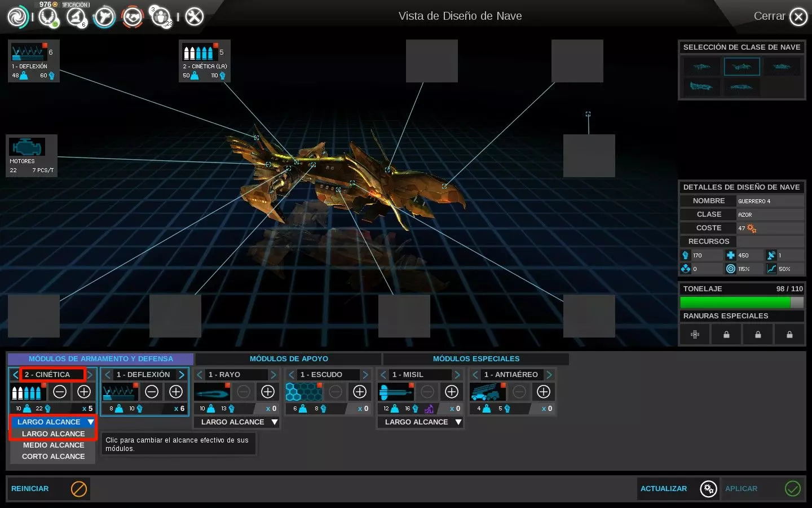The height and width of the screenshot is (508, 812).
Task: Switch to Módulos de Armamento y Defensa tab
Action: pyautogui.click(x=100, y=359)
